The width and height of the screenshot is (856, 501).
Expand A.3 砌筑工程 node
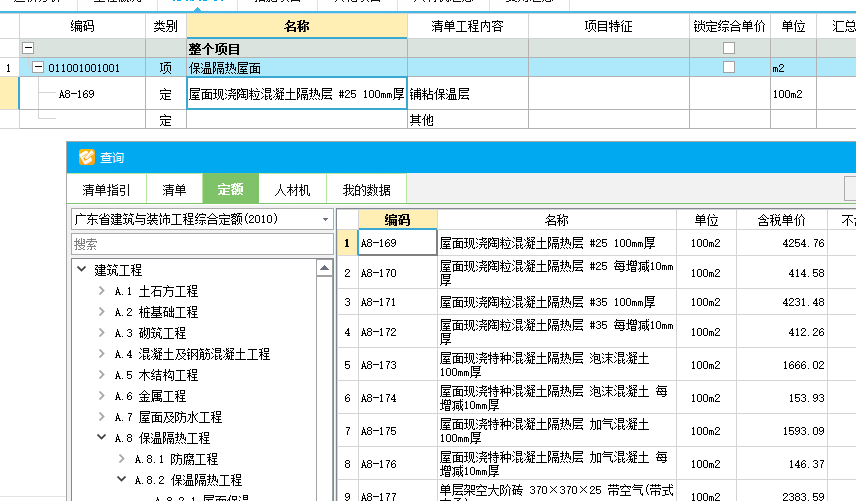[x=102, y=332]
